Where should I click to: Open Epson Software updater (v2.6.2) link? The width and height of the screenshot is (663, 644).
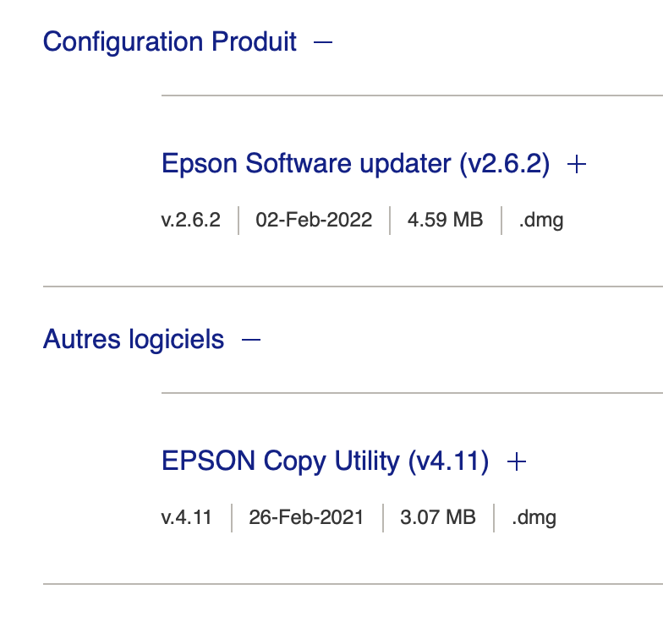[355, 164]
